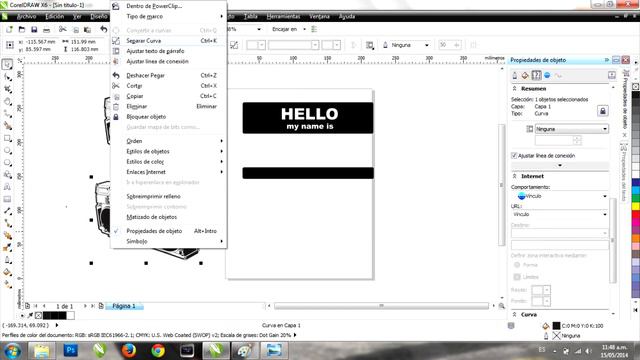The height and width of the screenshot is (360, 640).
Task: Click the URL text field in Internet section
Action: 560,244
